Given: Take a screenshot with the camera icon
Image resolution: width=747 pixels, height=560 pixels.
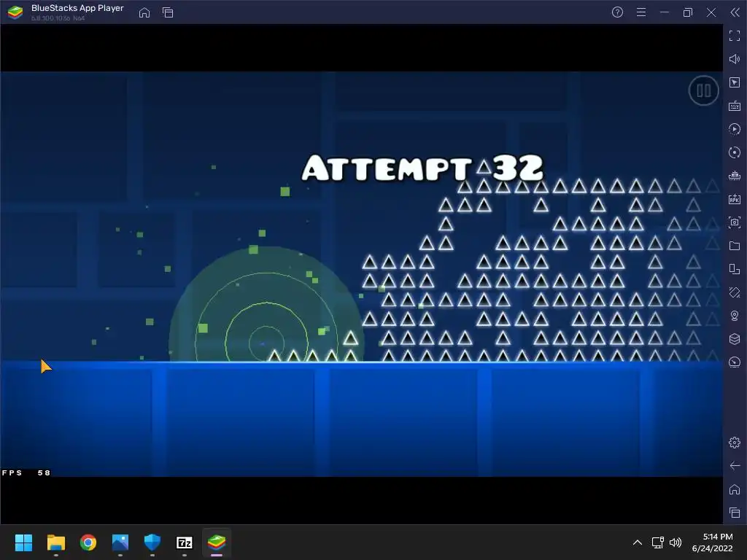Looking at the screenshot, I should 735,222.
